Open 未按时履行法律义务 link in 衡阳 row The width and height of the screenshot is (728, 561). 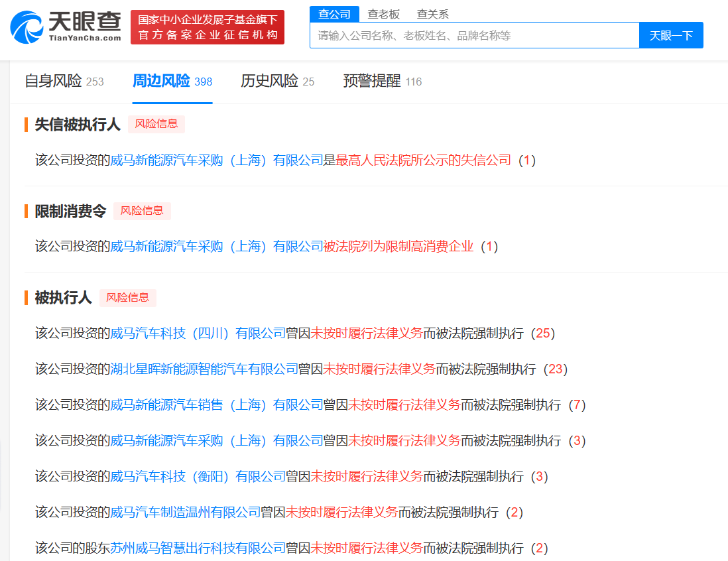(x=367, y=477)
